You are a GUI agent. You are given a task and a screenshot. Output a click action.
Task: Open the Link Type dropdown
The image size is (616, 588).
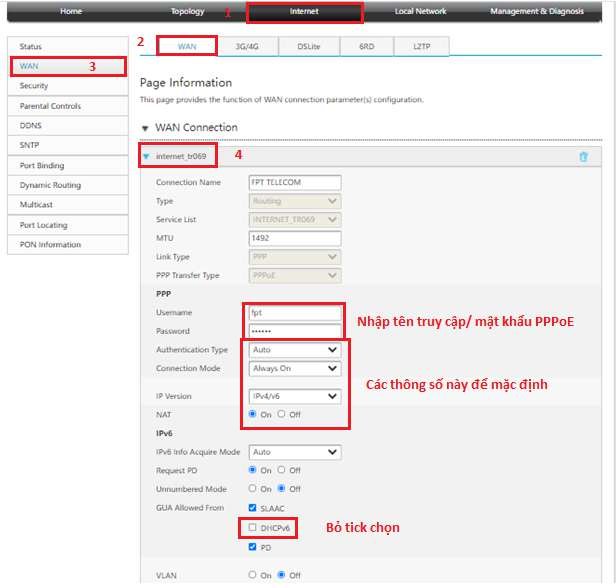(x=295, y=257)
